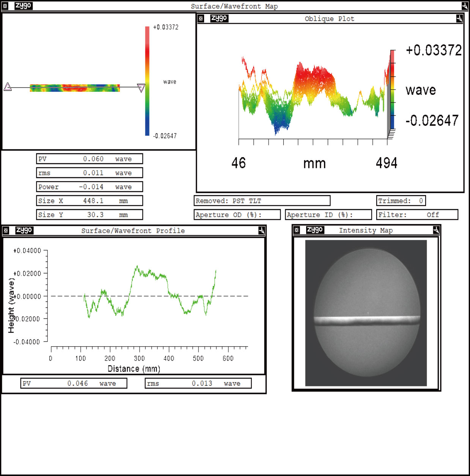Click the Zygo logo on the Intensity Map window
This screenshot has height=476, width=470.
[315, 230]
